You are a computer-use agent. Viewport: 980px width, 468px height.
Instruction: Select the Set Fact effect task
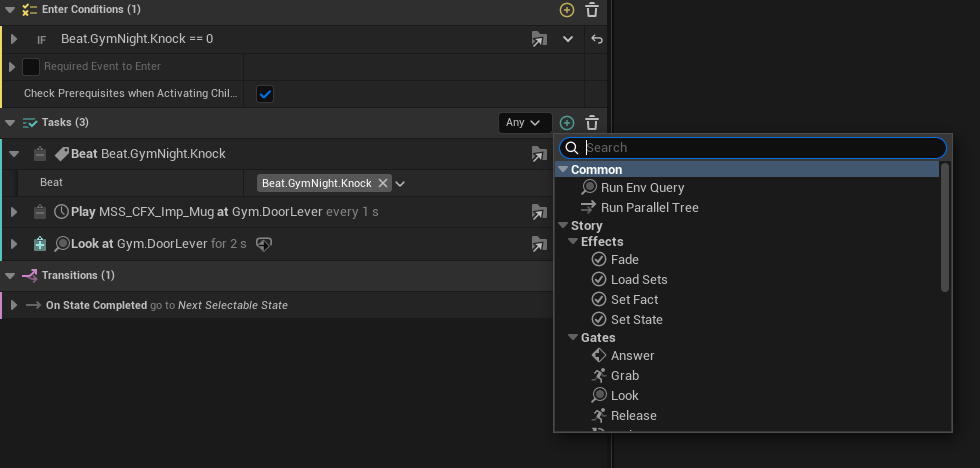[634, 299]
